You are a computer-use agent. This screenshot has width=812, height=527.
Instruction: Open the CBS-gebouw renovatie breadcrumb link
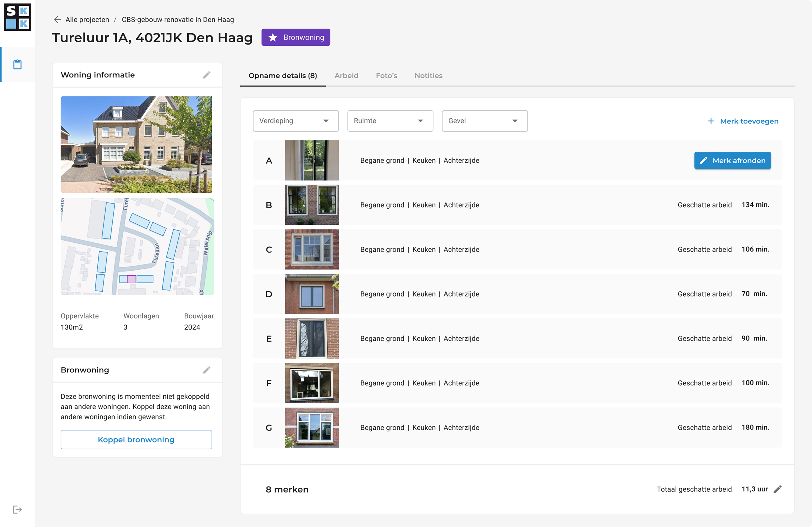point(178,20)
